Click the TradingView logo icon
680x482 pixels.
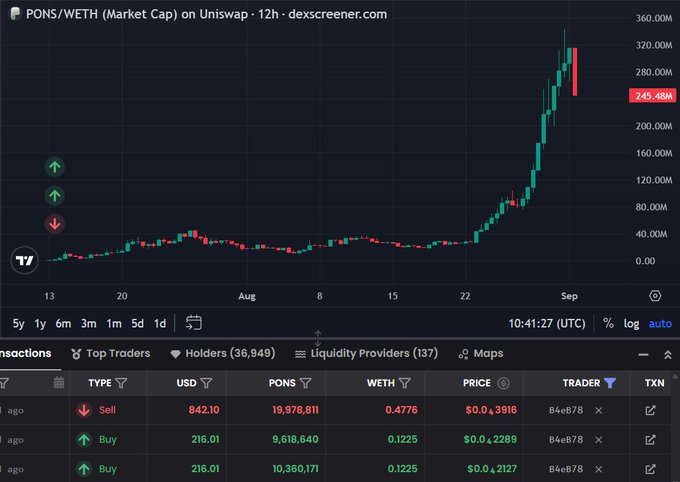[x=24, y=260]
